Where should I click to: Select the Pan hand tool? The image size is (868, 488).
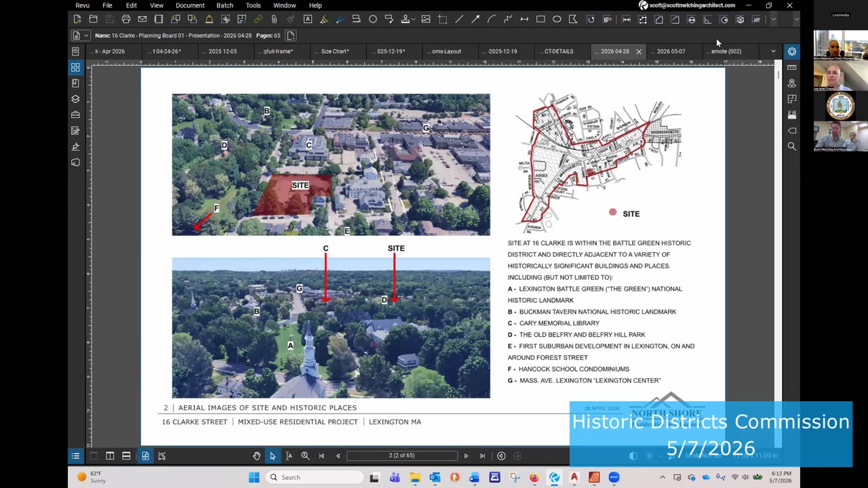click(256, 456)
